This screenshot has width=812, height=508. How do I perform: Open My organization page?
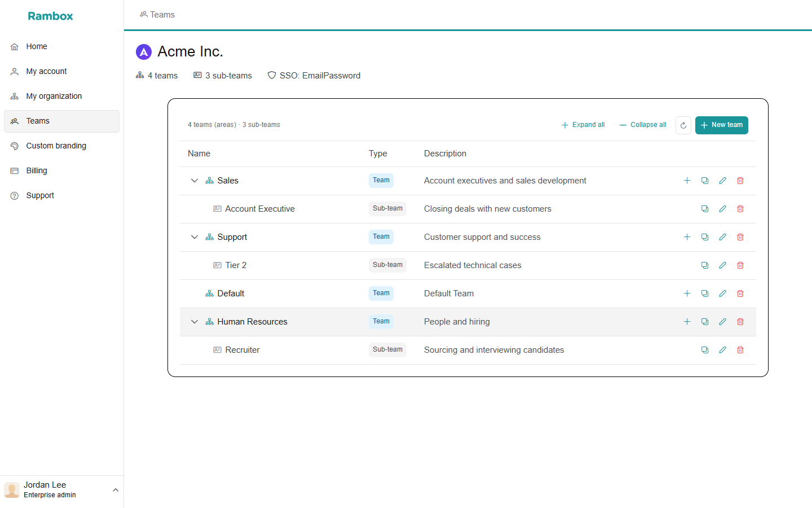(x=62, y=97)
